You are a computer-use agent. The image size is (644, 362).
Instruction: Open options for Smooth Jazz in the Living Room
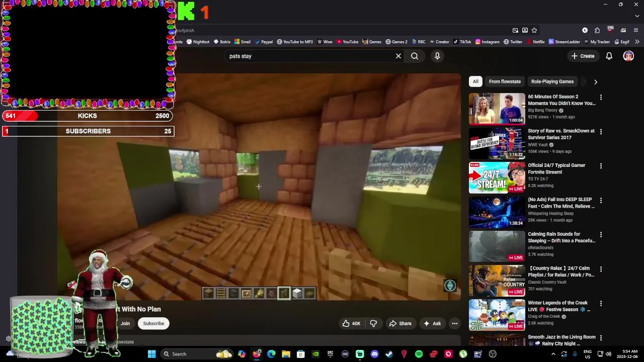point(601,337)
